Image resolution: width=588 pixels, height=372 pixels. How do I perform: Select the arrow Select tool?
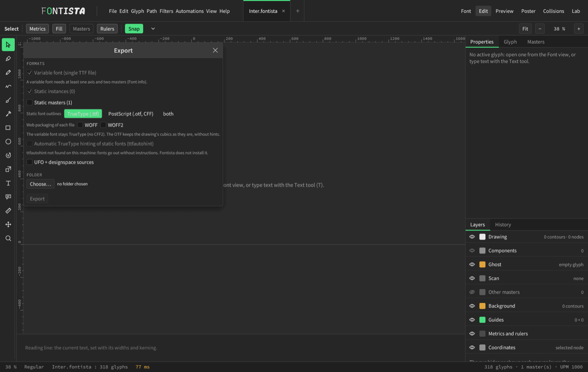click(8, 45)
